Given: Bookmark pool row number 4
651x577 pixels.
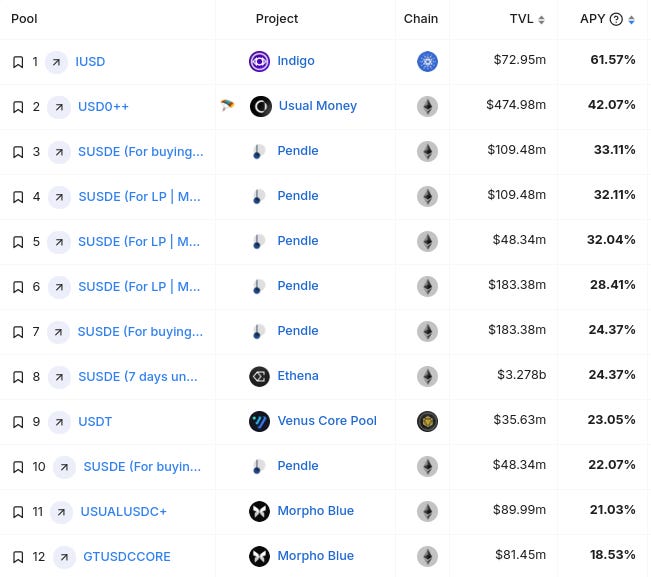Looking at the screenshot, I should (x=18, y=197).
